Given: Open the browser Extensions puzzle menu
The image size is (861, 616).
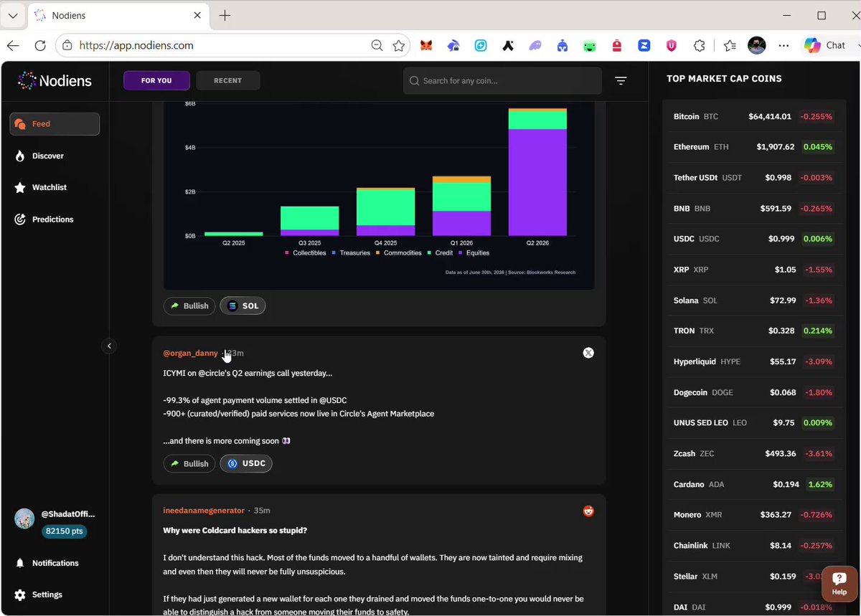Looking at the screenshot, I should [x=700, y=45].
